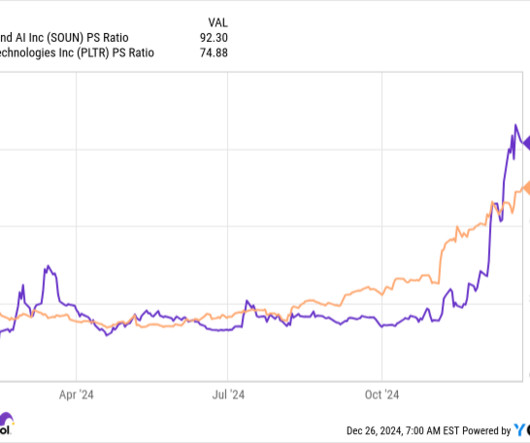Click the purple SOUN end-of-line marker
This screenshot has height=443, width=530.
pyautogui.click(x=526, y=142)
